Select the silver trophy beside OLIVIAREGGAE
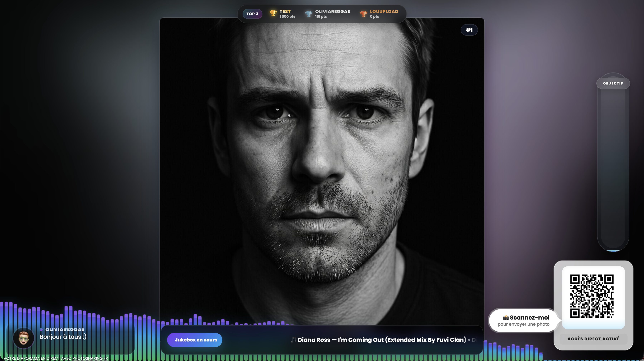Screen dimensions: 644x361 (x=308, y=13)
